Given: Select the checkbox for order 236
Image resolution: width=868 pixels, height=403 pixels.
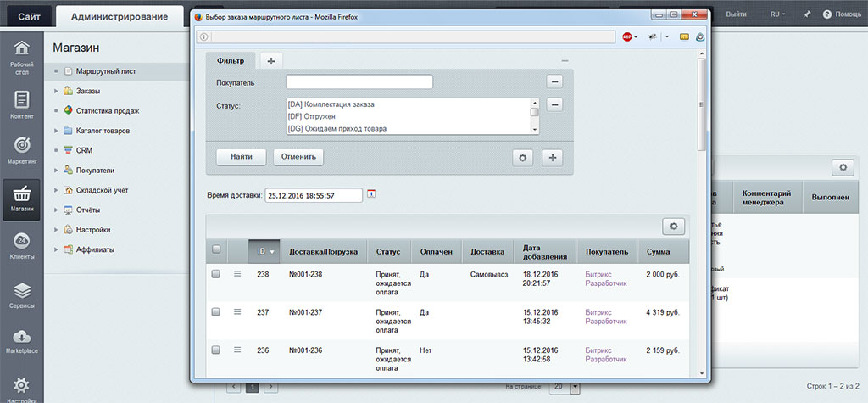Looking at the screenshot, I should [x=216, y=350].
